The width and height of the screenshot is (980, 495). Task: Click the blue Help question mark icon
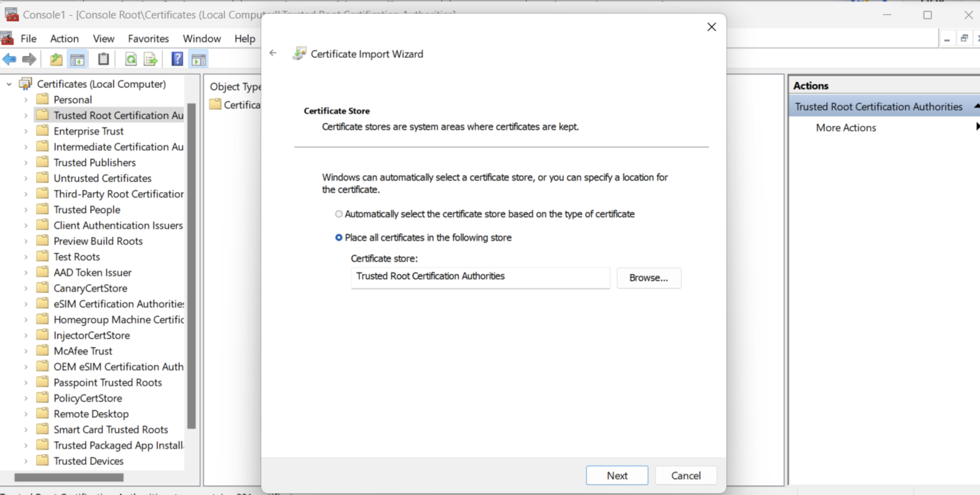pos(177,60)
